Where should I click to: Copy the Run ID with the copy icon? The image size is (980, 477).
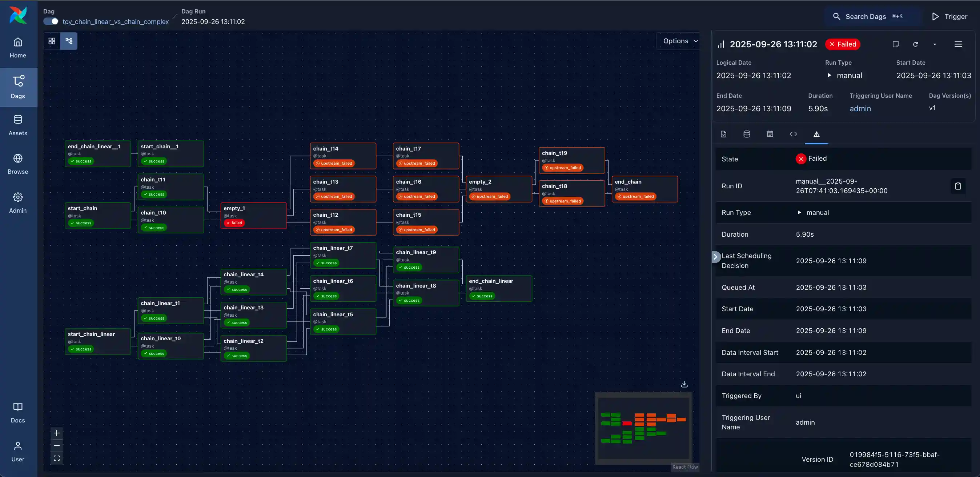pos(958,186)
